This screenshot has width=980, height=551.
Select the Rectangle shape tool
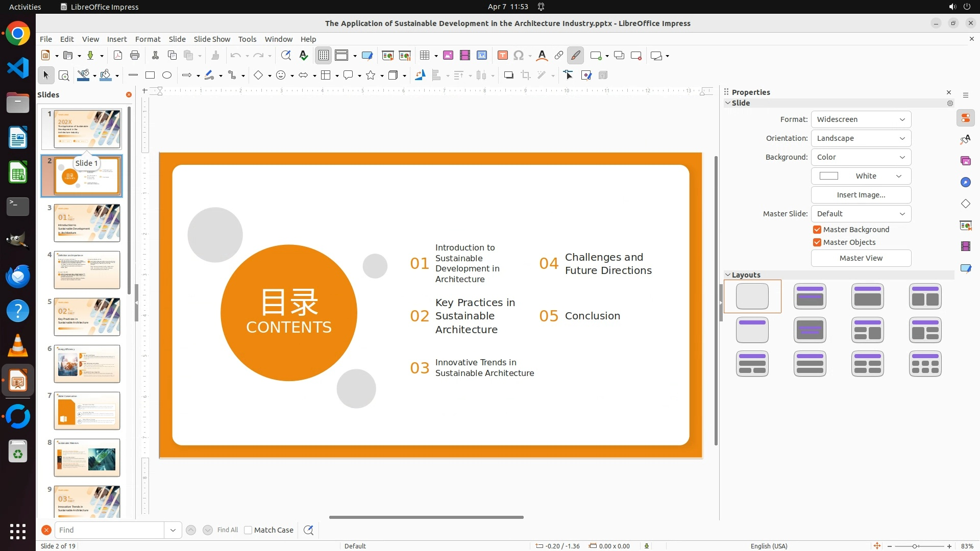150,76
